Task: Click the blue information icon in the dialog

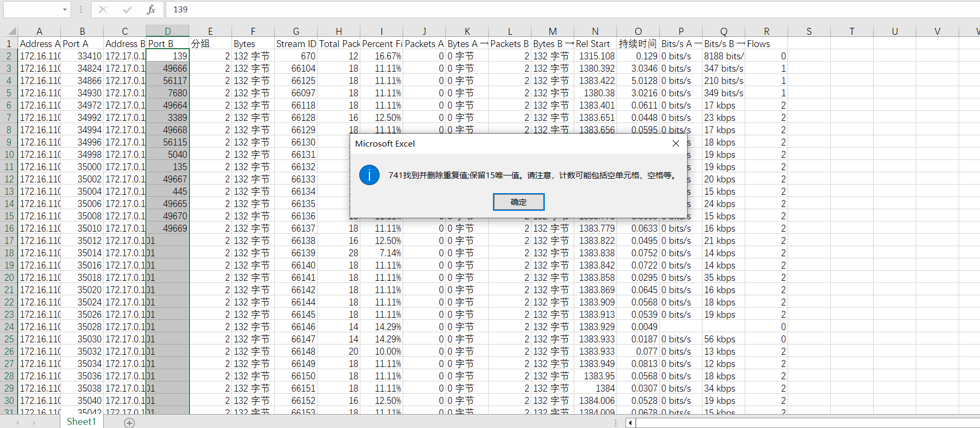Action: point(369,175)
